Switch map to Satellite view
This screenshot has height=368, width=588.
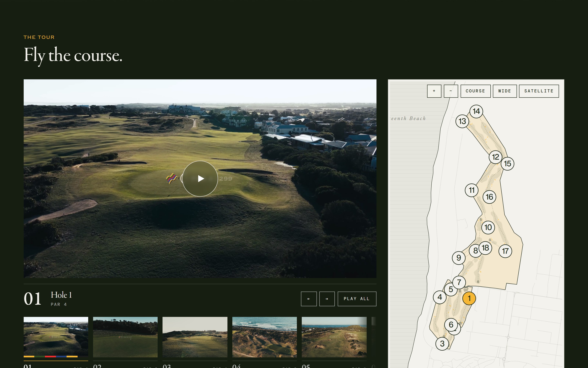(x=539, y=91)
